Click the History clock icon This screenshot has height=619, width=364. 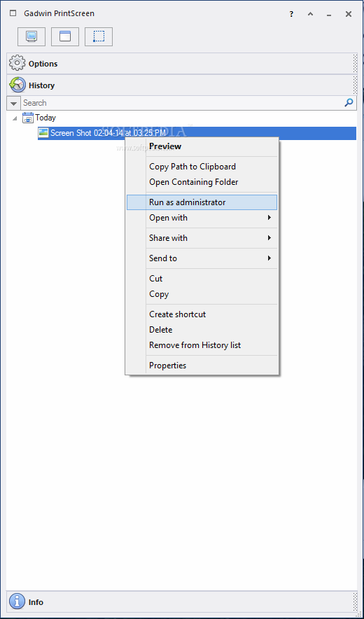(17, 85)
